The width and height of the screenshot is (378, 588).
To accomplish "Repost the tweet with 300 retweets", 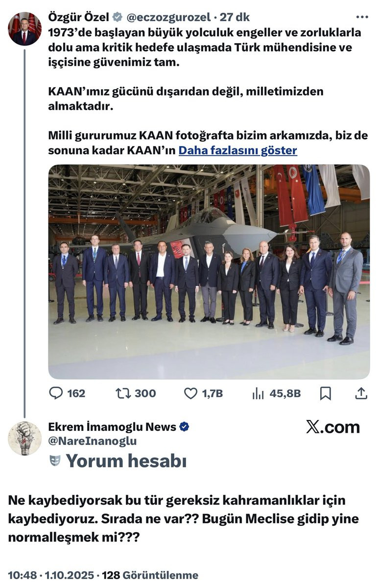I will point(123,393).
